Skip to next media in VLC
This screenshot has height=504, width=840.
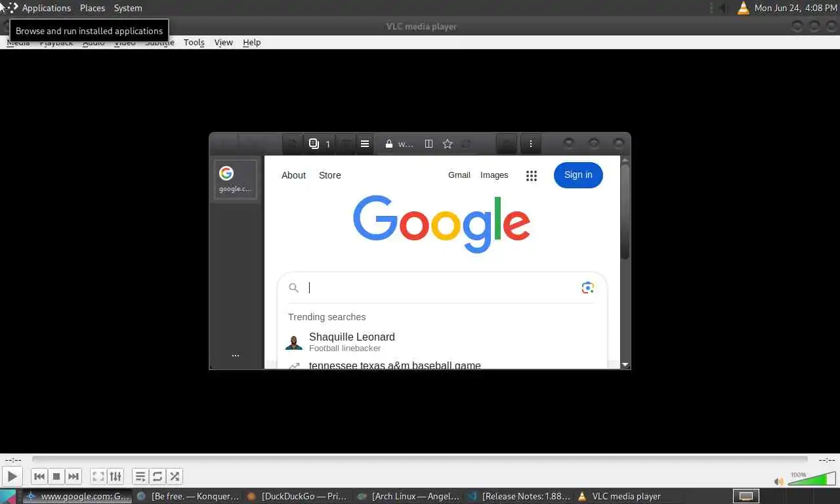pyautogui.click(x=73, y=476)
